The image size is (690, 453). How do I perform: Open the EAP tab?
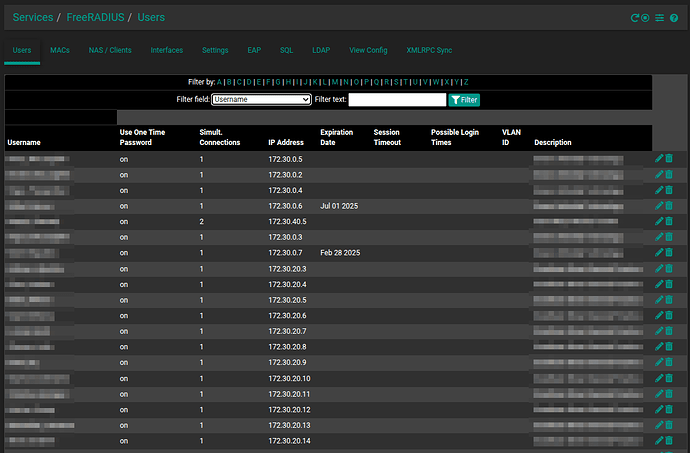254,50
